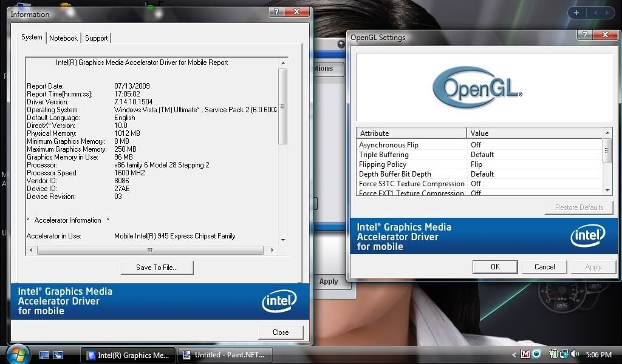This screenshot has height=364, width=622.
Task: Click Cancel in OpenGL Settings
Action: click(544, 267)
